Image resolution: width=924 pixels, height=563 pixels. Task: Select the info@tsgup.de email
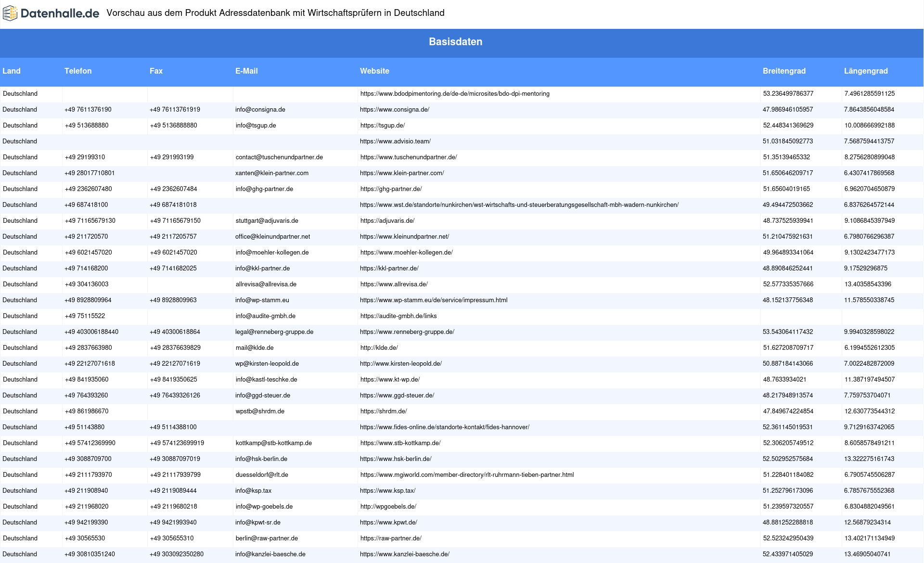click(x=256, y=126)
